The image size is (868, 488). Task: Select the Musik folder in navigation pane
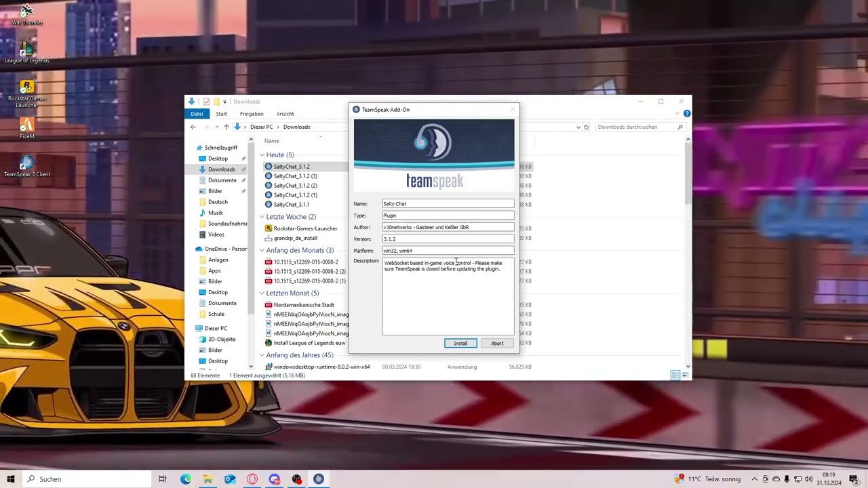215,213
